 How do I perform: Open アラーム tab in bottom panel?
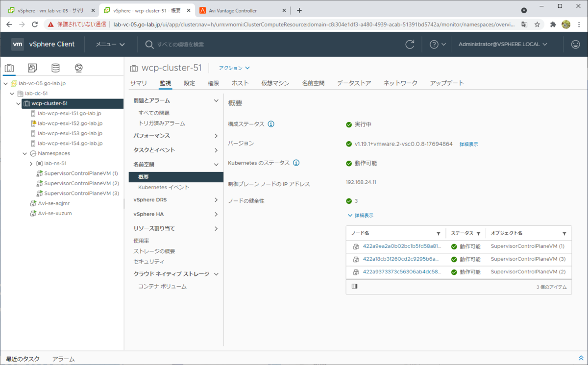(x=63, y=359)
